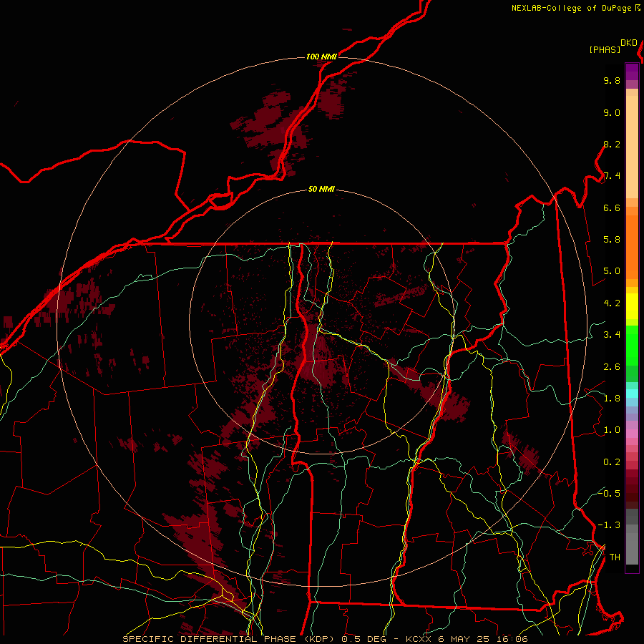The width and height of the screenshot is (644, 644).
Task: Click the DKD legend unit label
Action: tap(629, 43)
